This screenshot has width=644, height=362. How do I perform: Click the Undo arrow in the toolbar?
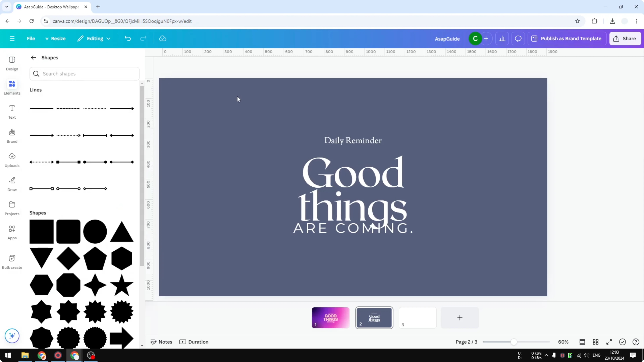click(x=128, y=38)
